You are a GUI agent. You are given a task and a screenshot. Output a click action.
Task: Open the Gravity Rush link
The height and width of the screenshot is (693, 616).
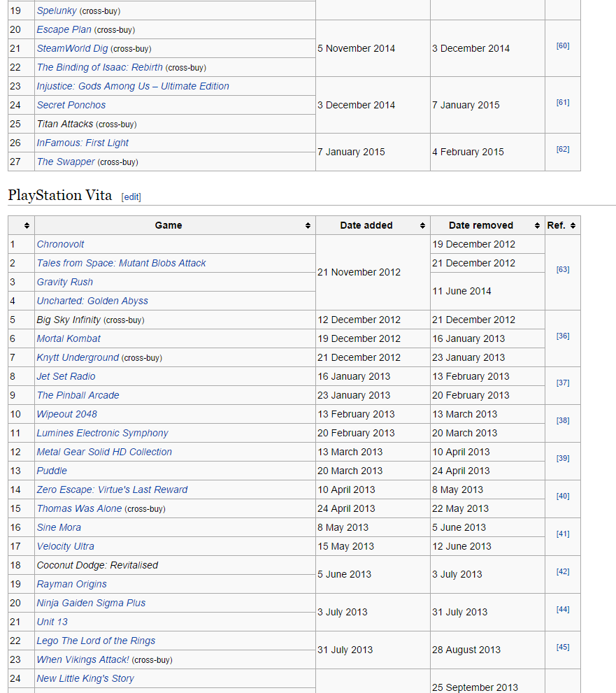point(64,282)
